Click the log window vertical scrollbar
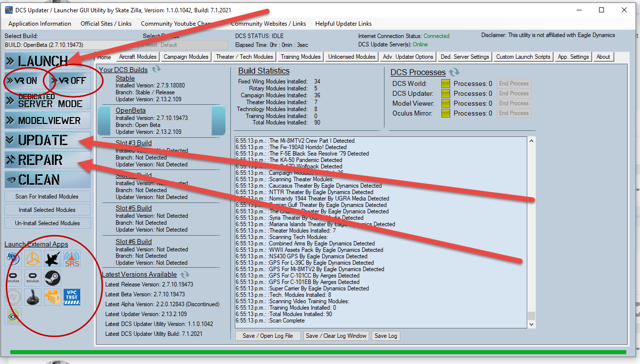Image resolution: width=640 pixels, height=364 pixels. [x=531, y=232]
